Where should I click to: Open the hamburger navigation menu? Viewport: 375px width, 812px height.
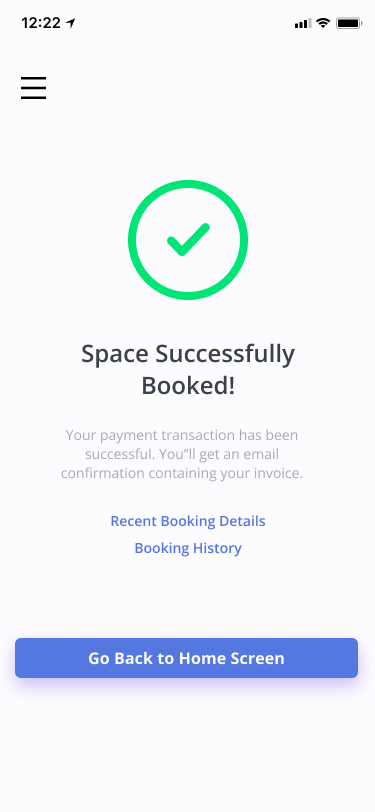(34, 88)
